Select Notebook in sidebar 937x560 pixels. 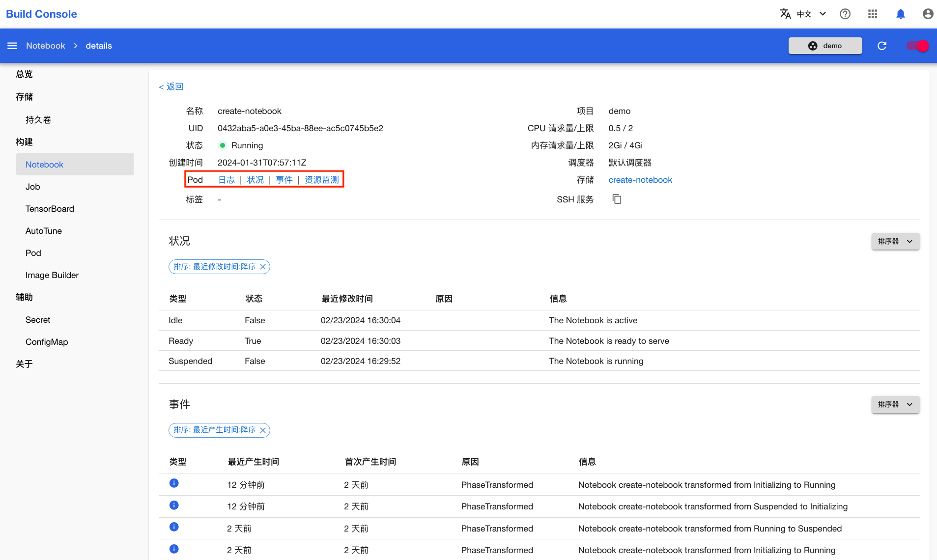click(x=75, y=165)
